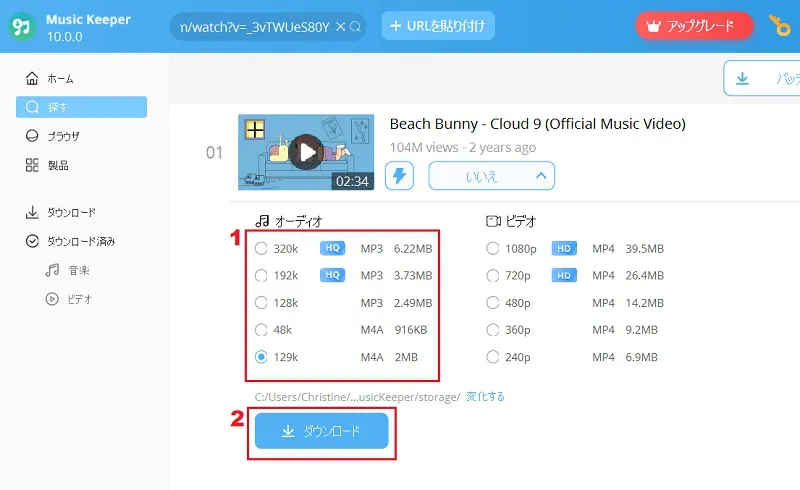Click the key icon at top right
800x490 pixels.
coord(779,26)
